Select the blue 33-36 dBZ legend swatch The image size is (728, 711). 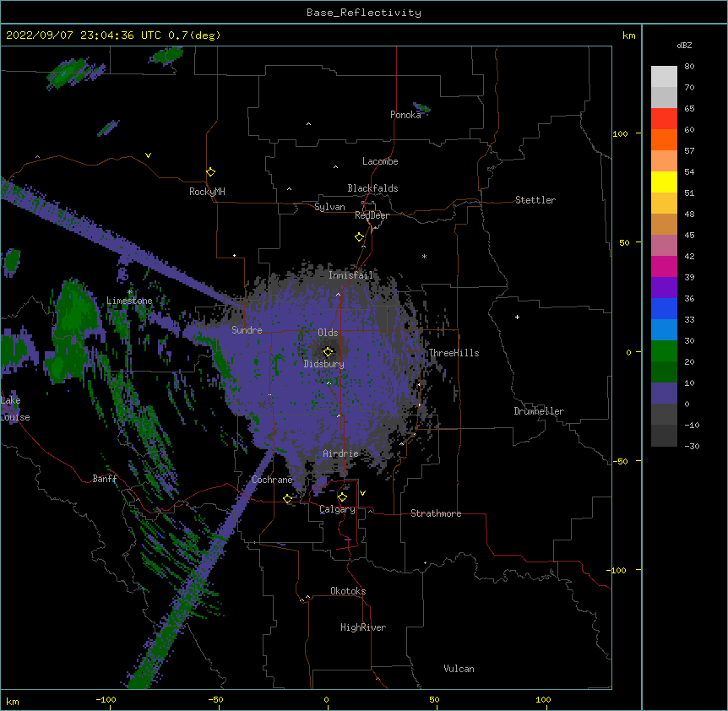point(664,309)
